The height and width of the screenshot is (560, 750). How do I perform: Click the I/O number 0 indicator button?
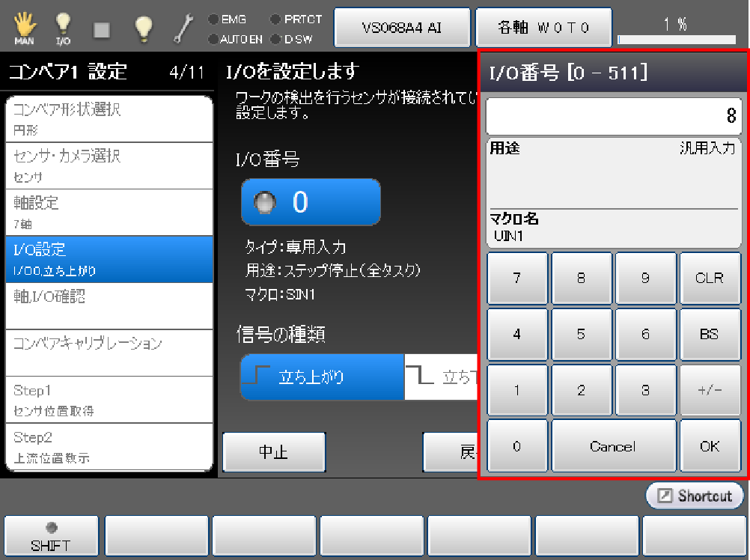click(310, 202)
